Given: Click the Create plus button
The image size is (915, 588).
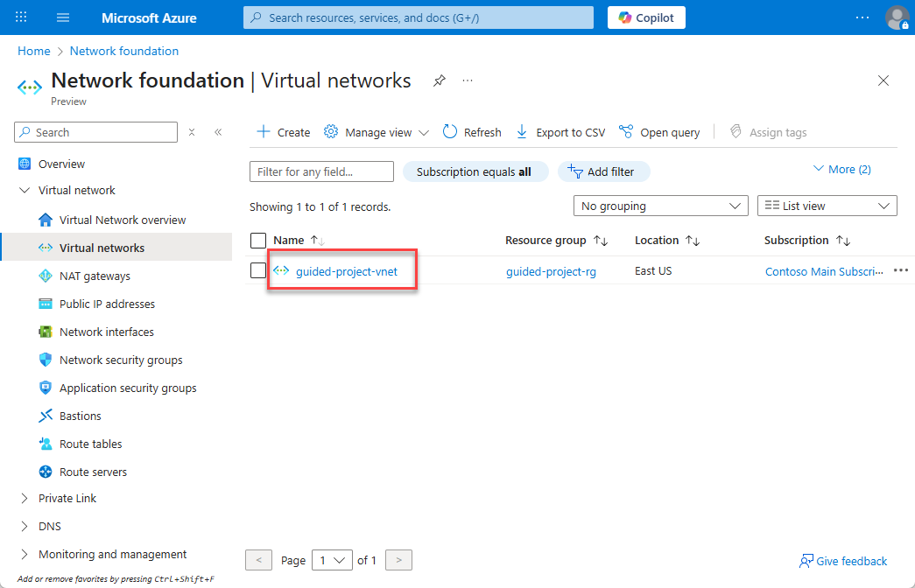Looking at the screenshot, I should coord(283,132).
